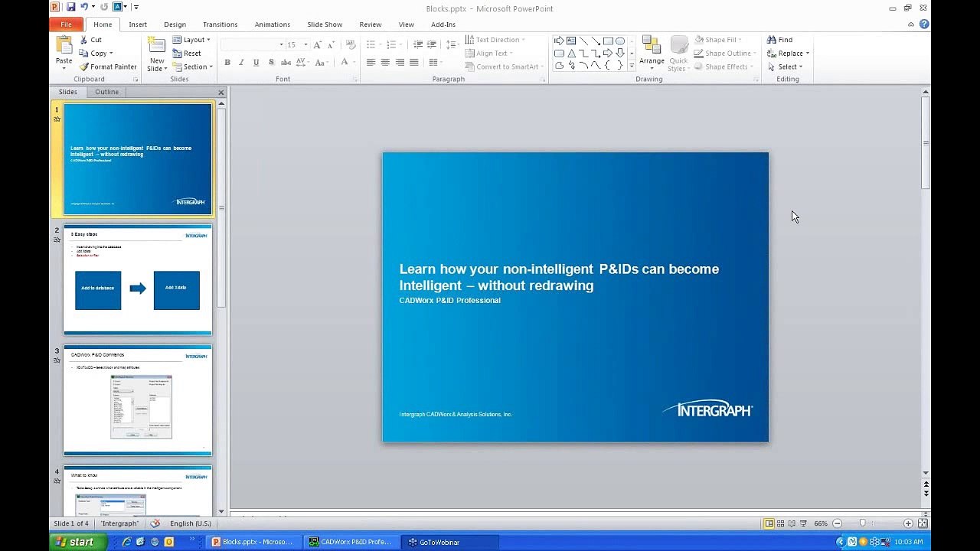Click the 66% zoom level button
980x551 pixels.
[820, 523]
